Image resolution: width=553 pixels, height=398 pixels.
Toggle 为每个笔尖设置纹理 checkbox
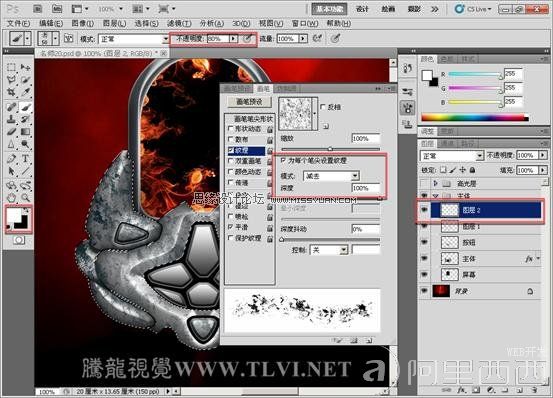283,160
